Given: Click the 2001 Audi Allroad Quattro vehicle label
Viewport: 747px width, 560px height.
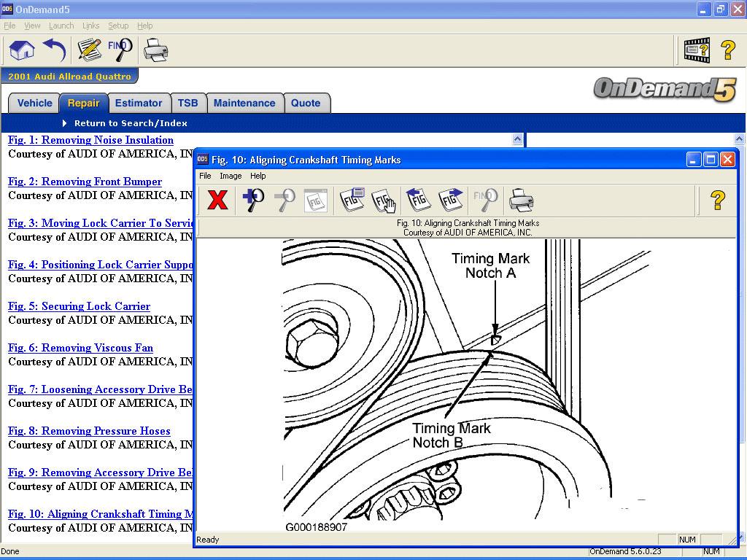Looking at the screenshot, I should [x=69, y=76].
